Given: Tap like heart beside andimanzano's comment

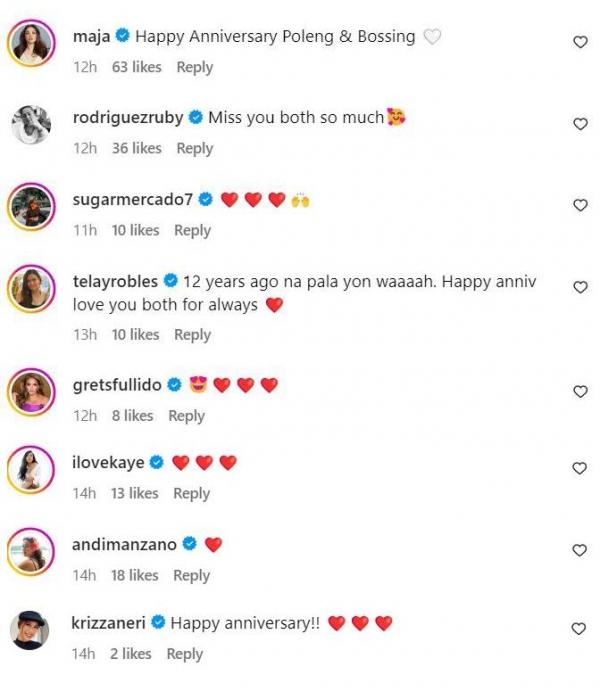Looking at the screenshot, I should [579, 550].
